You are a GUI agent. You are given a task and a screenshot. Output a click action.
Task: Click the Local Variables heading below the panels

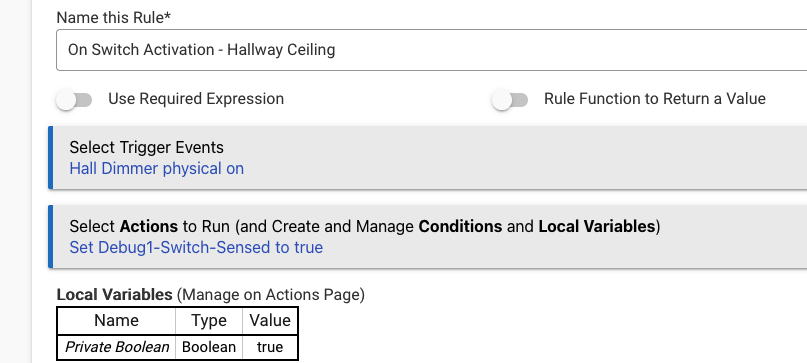(x=114, y=295)
